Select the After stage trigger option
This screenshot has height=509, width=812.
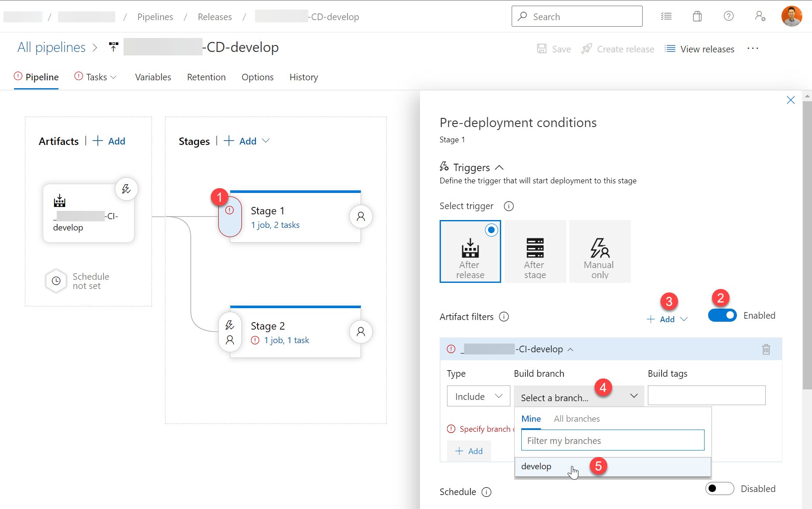(535, 251)
